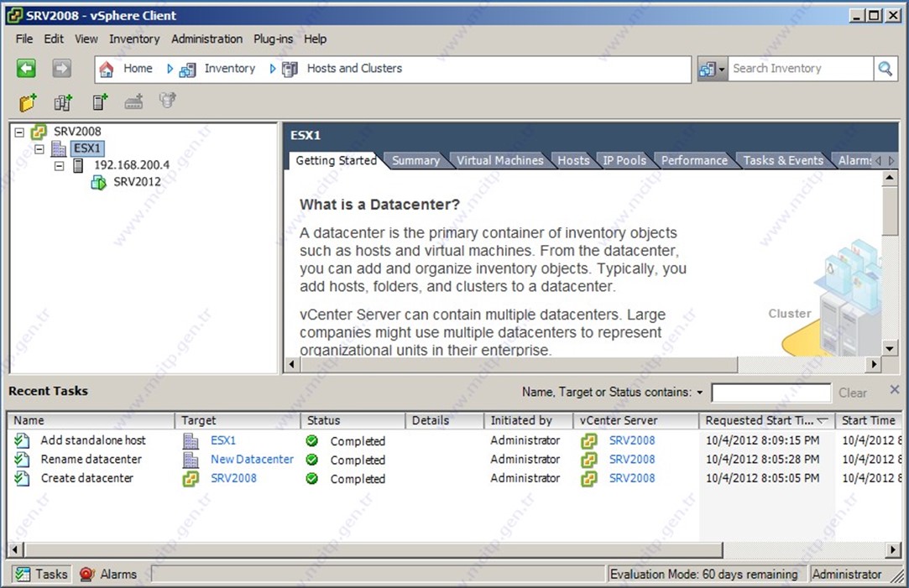Select the 192.168.200.4 host in the tree
Screen dimensions: 909x588
click(x=132, y=165)
